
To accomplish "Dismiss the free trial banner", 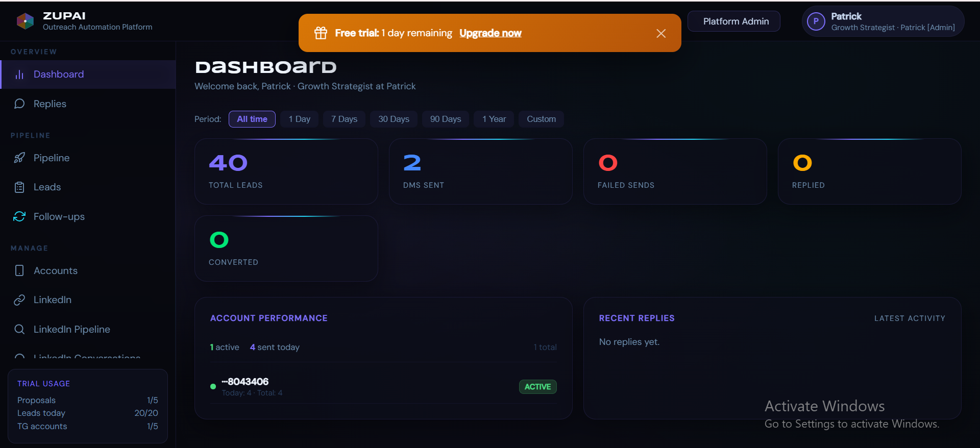I will coord(661,33).
